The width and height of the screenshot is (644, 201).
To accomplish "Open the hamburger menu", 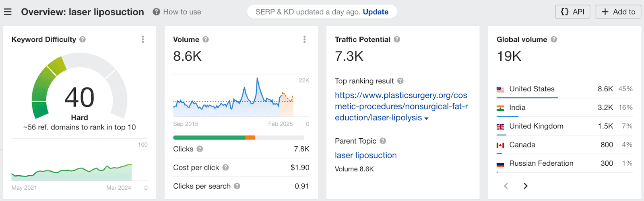I will pos(8,12).
